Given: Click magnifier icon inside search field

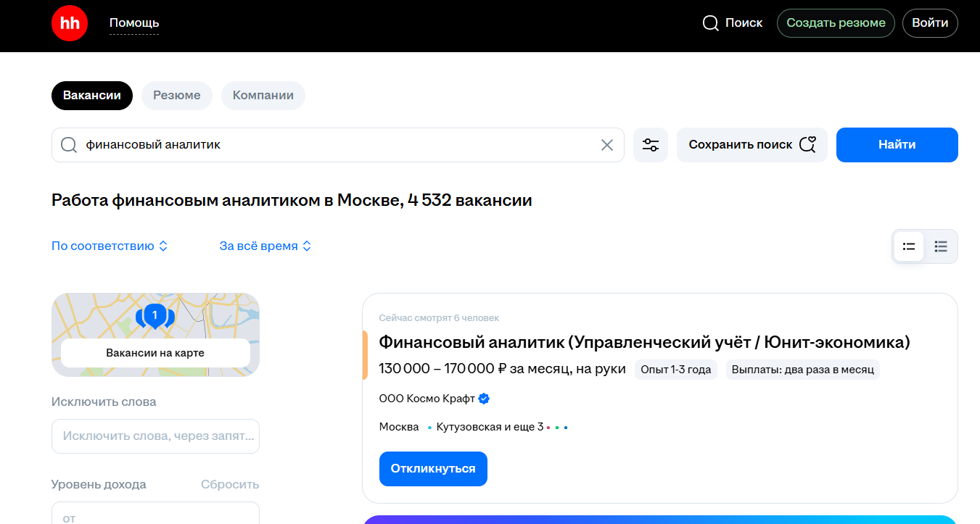Looking at the screenshot, I should [69, 145].
